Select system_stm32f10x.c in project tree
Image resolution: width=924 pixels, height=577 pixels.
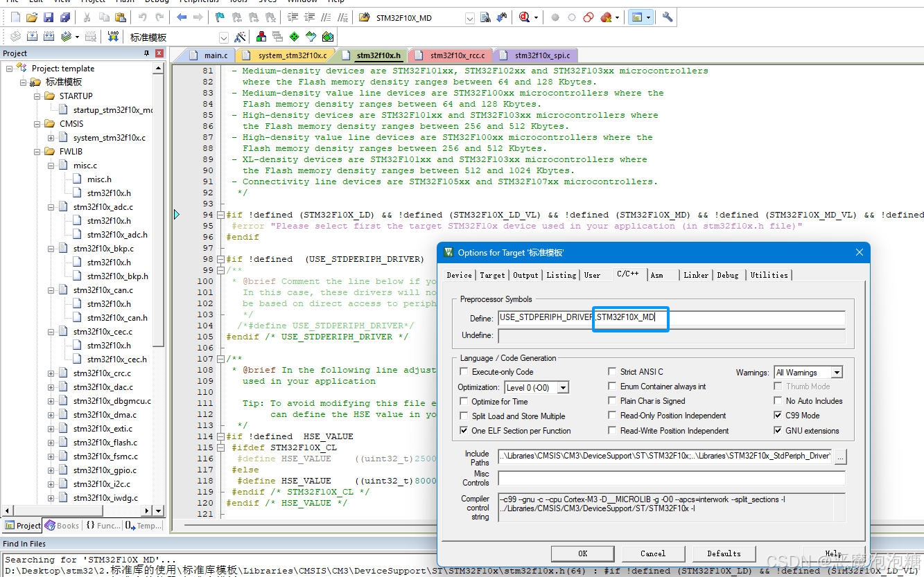pyautogui.click(x=110, y=138)
